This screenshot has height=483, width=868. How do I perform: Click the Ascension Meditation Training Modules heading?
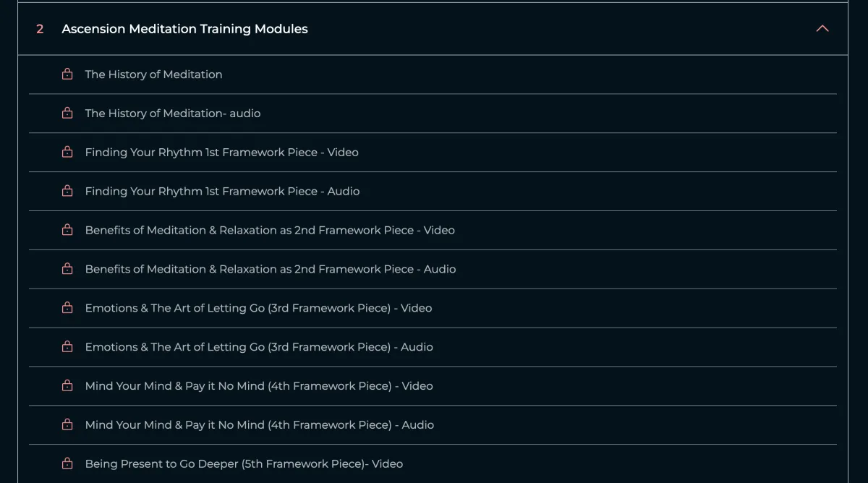point(184,29)
